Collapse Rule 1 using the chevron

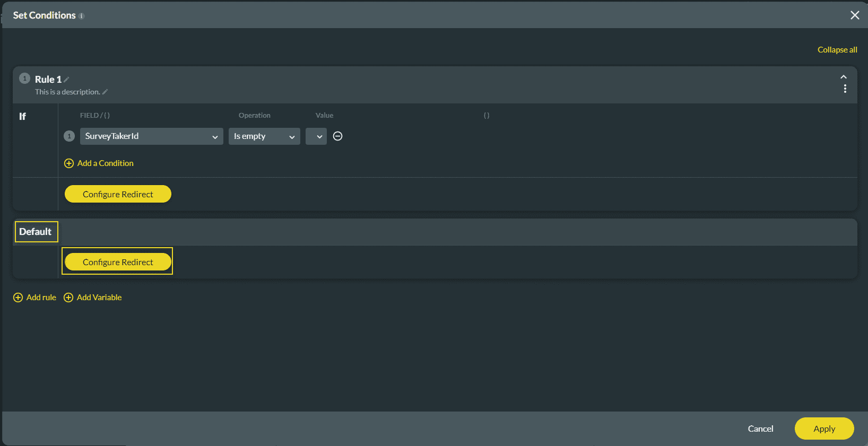[x=844, y=77]
